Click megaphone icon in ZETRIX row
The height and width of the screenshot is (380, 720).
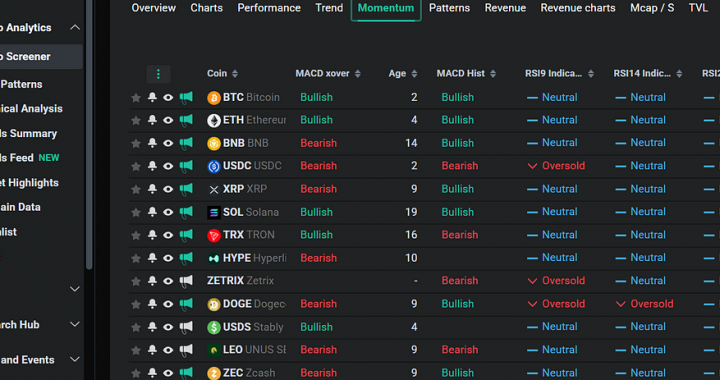pos(186,280)
